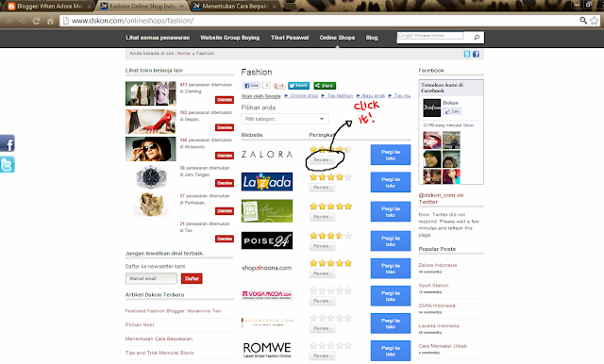Click Review button under Lazada rating
This screenshot has width=604, height=364.
click(x=322, y=188)
